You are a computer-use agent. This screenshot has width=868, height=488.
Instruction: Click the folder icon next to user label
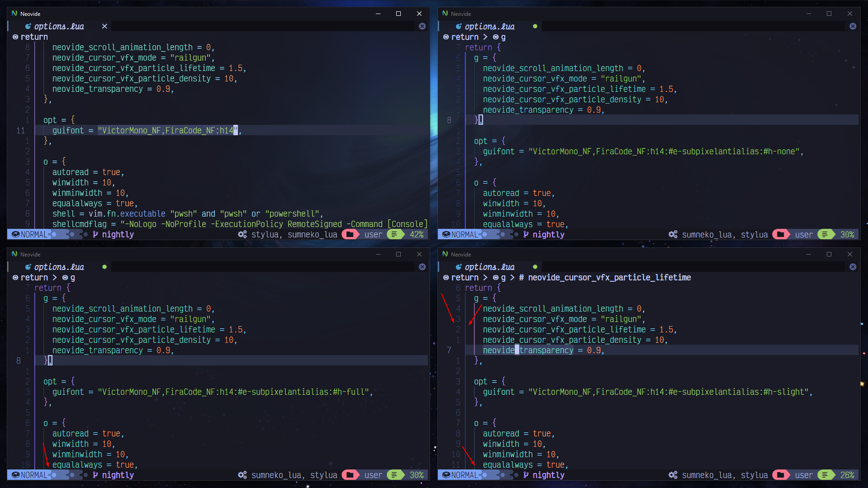click(351, 234)
